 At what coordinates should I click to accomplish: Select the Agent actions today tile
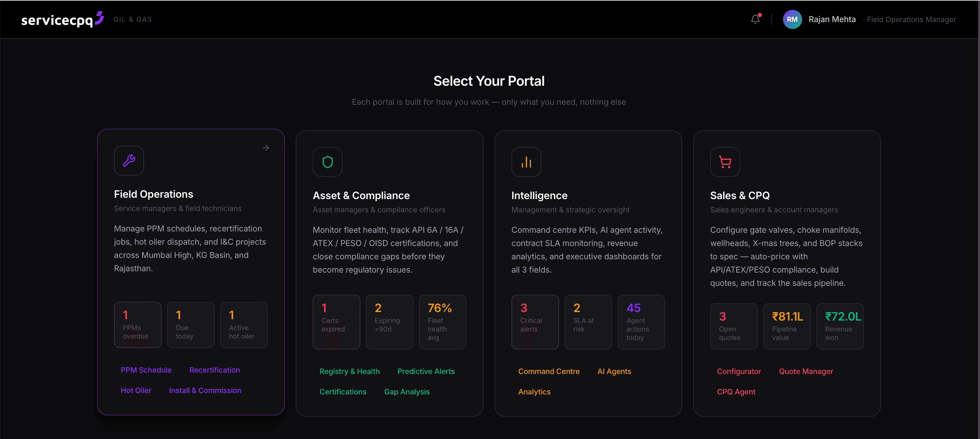point(641,322)
